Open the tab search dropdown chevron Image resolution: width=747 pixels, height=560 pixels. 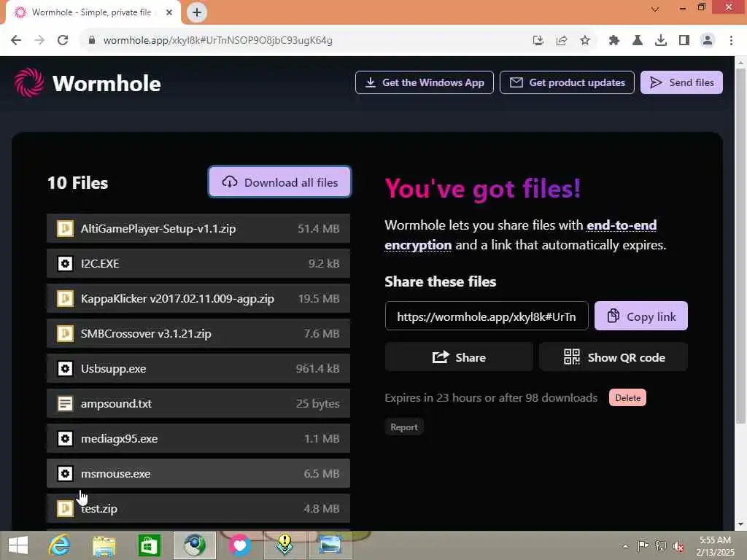pos(655,9)
